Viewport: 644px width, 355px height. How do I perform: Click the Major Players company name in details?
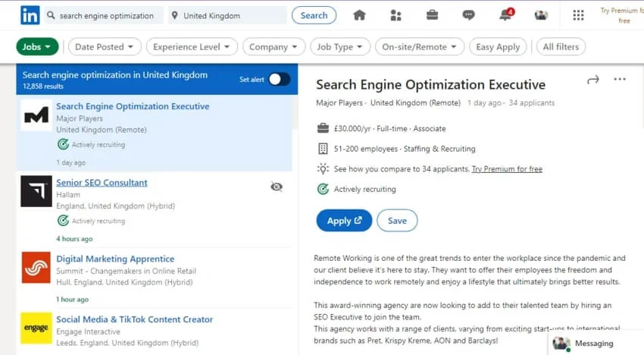[x=339, y=103]
